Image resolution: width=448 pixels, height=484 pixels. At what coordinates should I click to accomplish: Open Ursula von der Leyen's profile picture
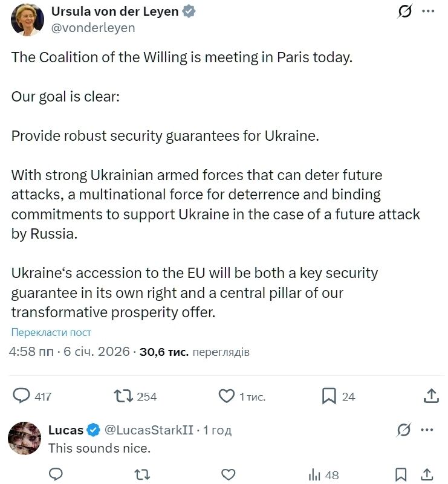[x=27, y=19]
